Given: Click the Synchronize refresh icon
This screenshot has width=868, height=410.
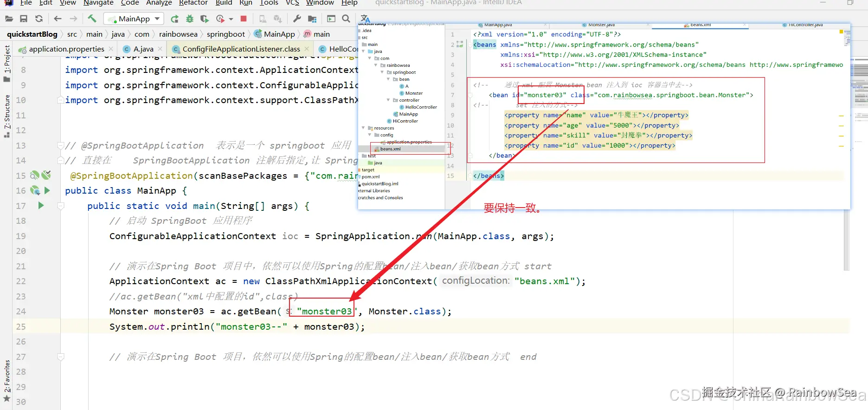Looking at the screenshot, I should (39, 19).
